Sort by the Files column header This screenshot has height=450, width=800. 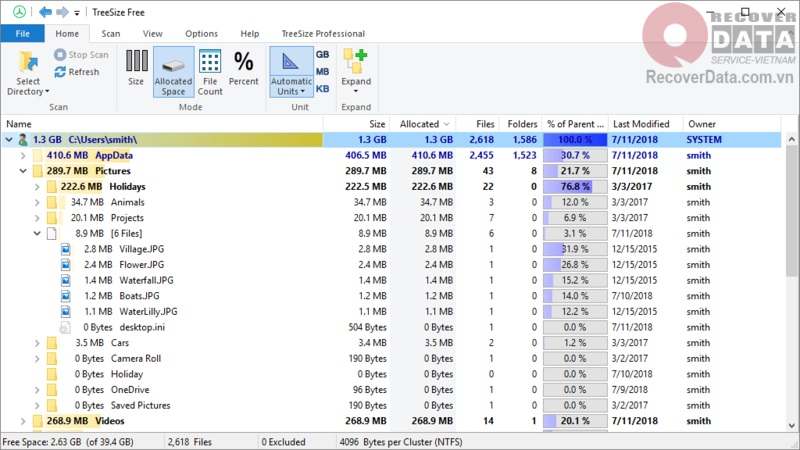coord(478,124)
